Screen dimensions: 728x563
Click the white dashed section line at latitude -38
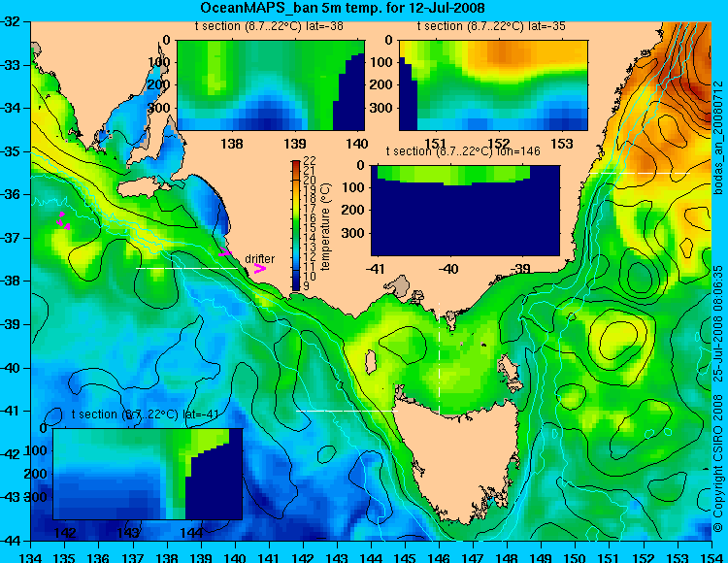coord(187,268)
